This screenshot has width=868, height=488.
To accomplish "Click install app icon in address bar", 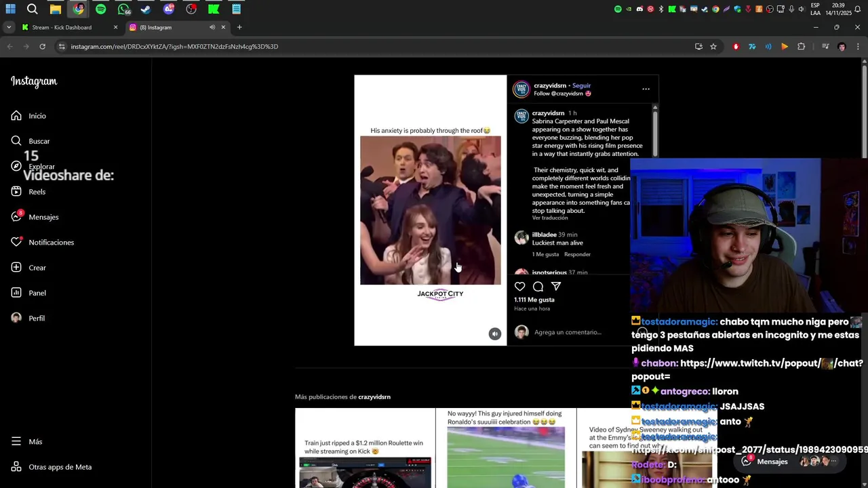I will click(x=698, y=47).
